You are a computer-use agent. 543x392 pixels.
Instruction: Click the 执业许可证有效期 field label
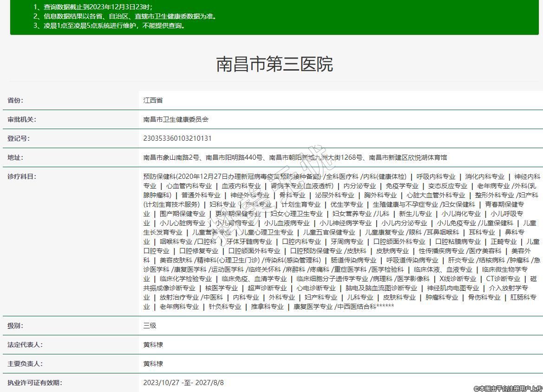tap(34, 383)
